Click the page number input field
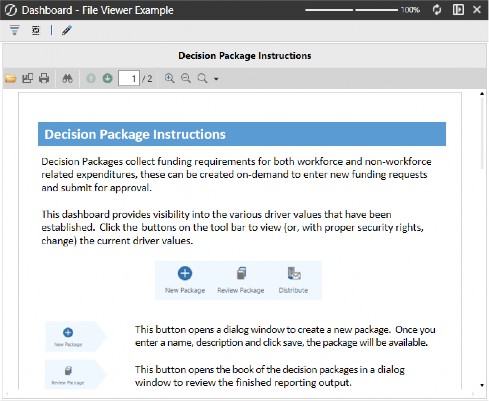Viewport: 489px width, 401px height. (129, 79)
